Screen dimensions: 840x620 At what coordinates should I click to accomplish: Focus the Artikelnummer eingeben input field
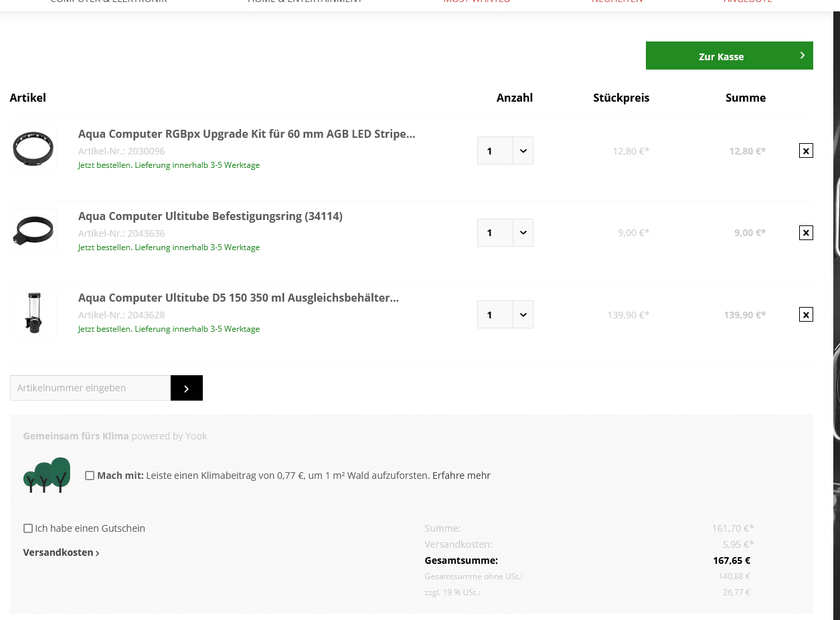tap(90, 388)
